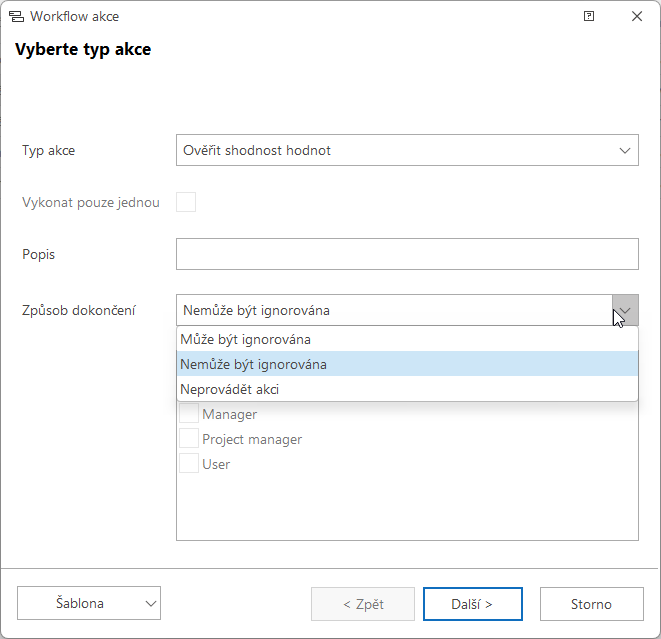This screenshot has width=661, height=639.
Task: Expand the Typ akce dropdown arrow
Action: (x=625, y=150)
